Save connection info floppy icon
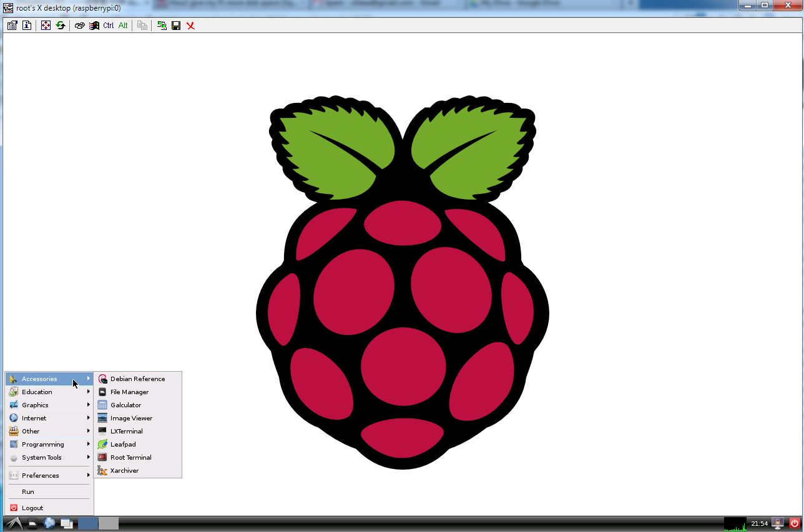 pyautogui.click(x=176, y=26)
